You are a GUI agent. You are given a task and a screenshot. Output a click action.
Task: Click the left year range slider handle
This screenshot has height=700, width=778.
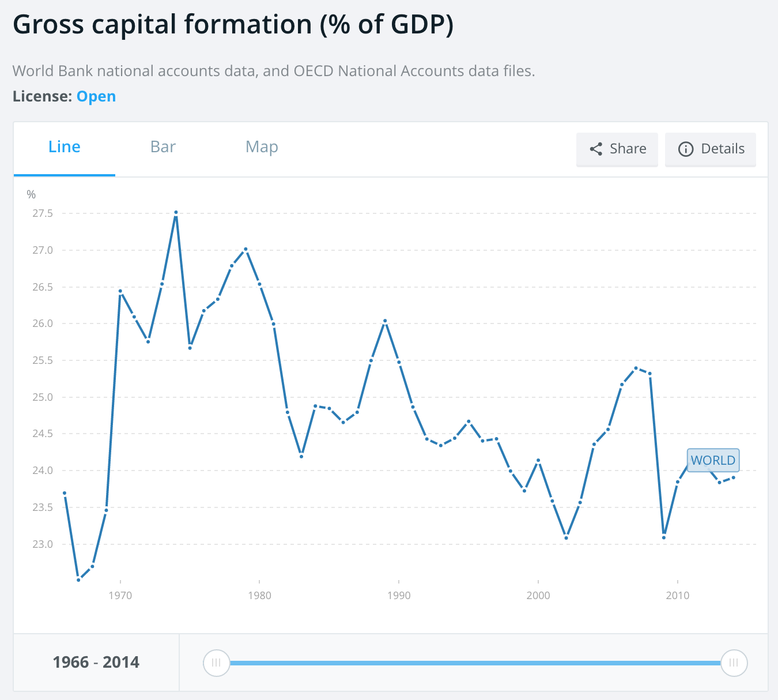pyautogui.click(x=216, y=663)
